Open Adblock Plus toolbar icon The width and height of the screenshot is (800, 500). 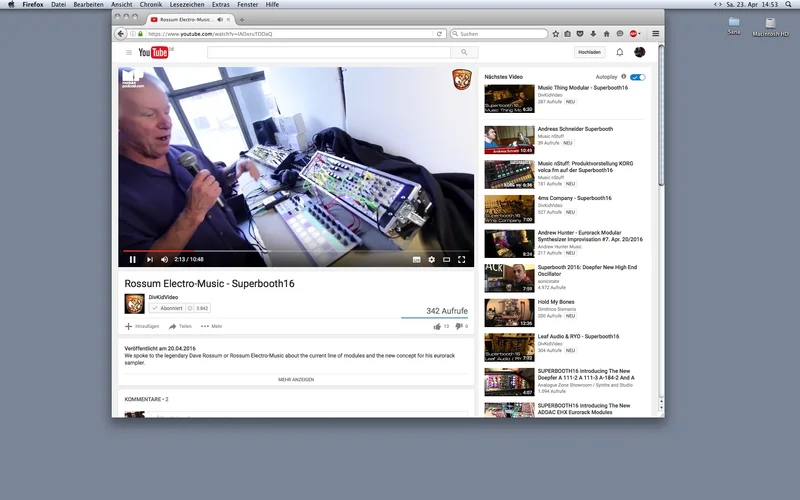634,34
